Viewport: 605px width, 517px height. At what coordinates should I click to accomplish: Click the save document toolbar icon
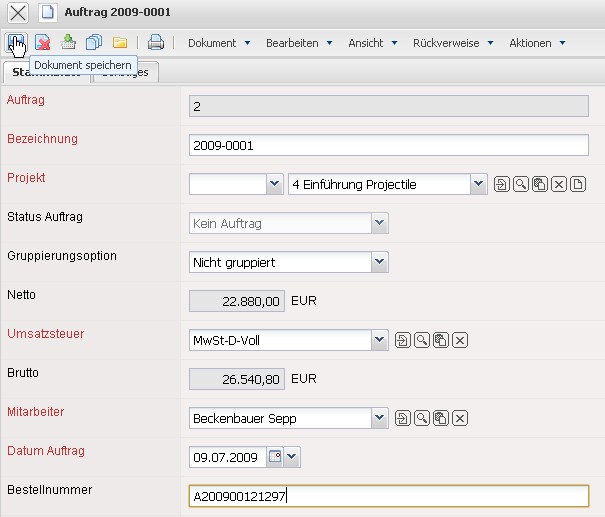16,43
